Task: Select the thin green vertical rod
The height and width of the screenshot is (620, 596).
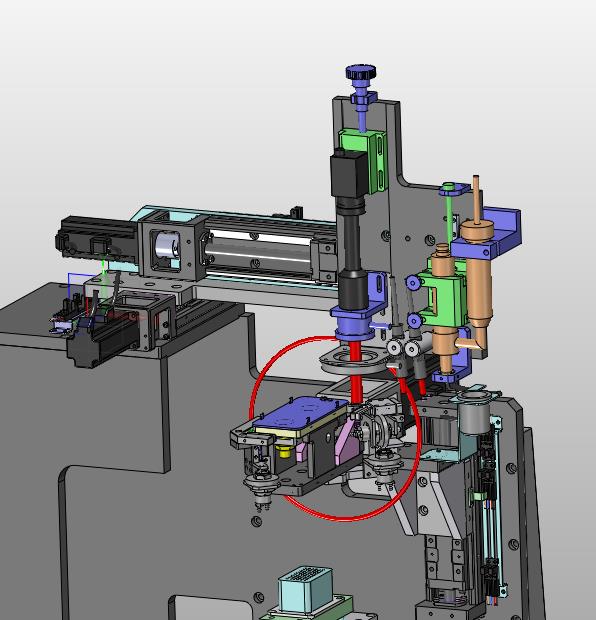Action: click(x=450, y=217)
